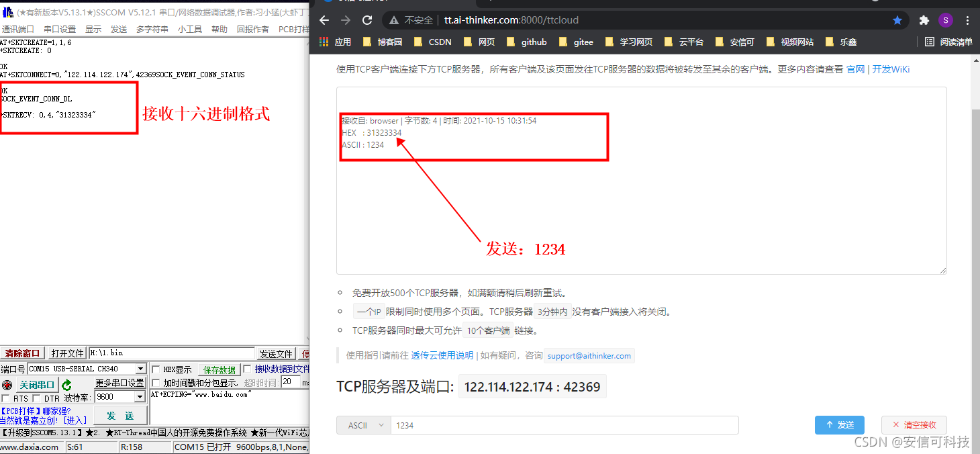Open the 通讯端口 menu in SSCOM
The image size is (980, 454).
[17, 29]
